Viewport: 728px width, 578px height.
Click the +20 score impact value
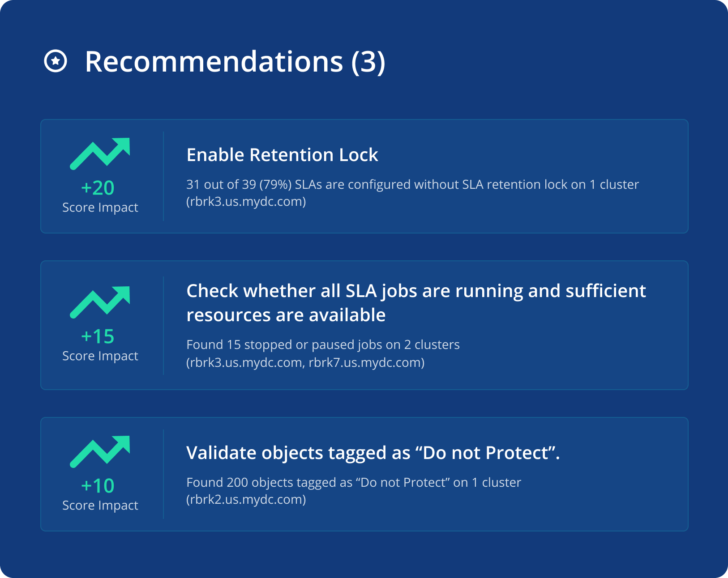click(98, 188)
